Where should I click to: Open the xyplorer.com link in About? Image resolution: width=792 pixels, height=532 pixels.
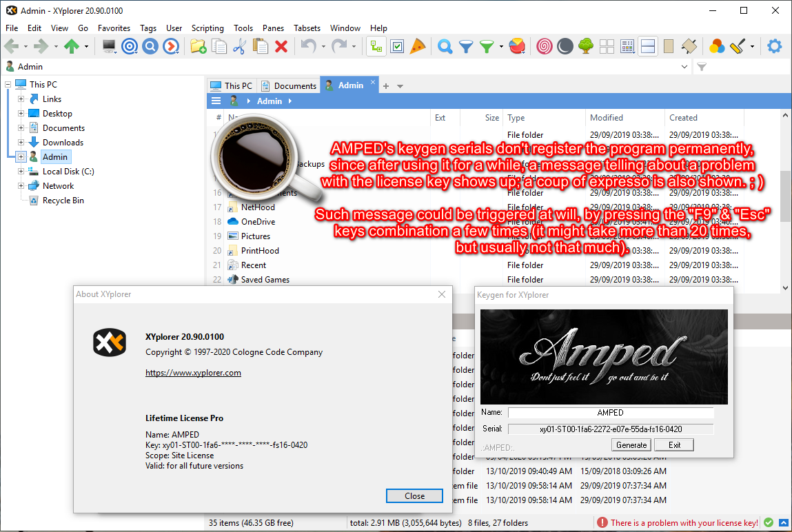pos(193,373)
